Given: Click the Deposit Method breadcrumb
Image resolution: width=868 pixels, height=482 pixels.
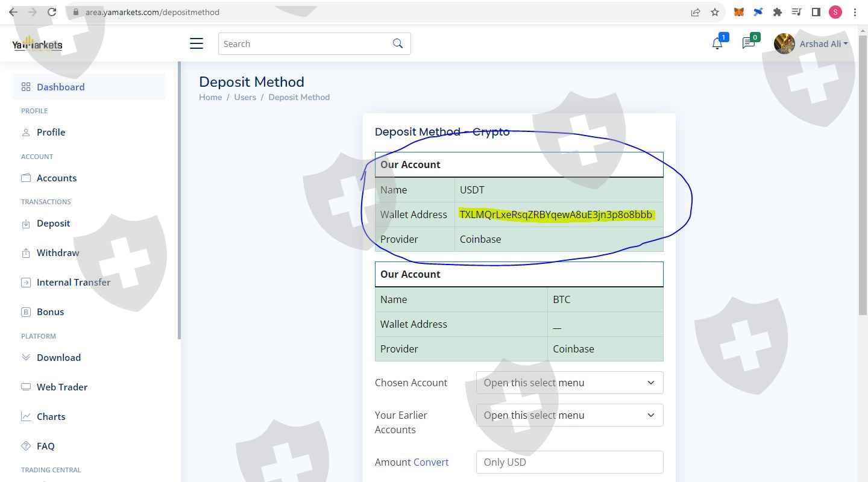Looking at the screenshot, I should pyautogui.click(x=299, y=97).
